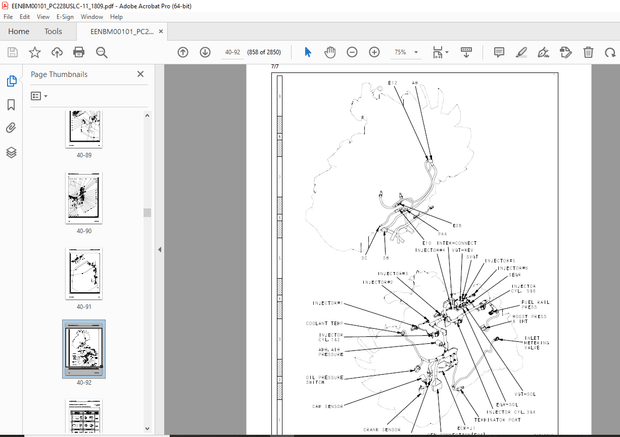Expand the fit page options arrow
620x437 pixels.
[447, 52]
